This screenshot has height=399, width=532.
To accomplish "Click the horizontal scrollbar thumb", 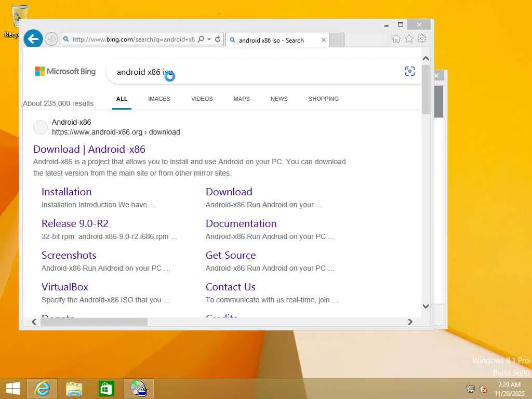I will (94, 322).
